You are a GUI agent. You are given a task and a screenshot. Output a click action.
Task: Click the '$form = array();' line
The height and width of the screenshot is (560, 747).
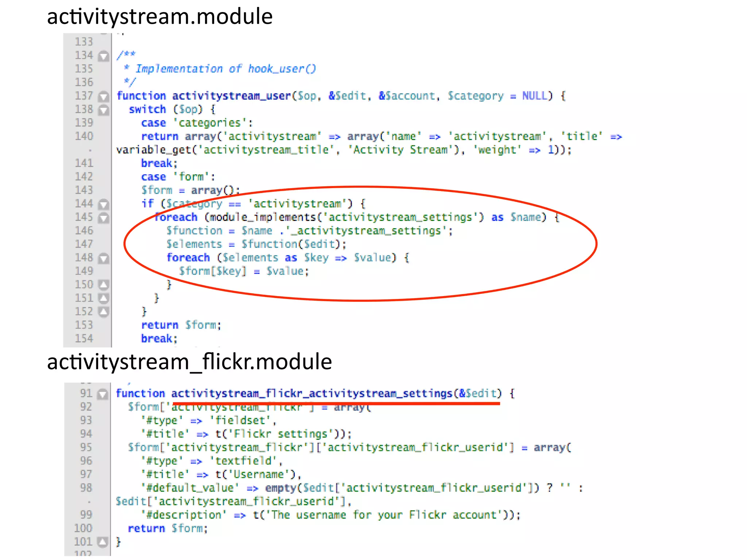pos(190,190)
